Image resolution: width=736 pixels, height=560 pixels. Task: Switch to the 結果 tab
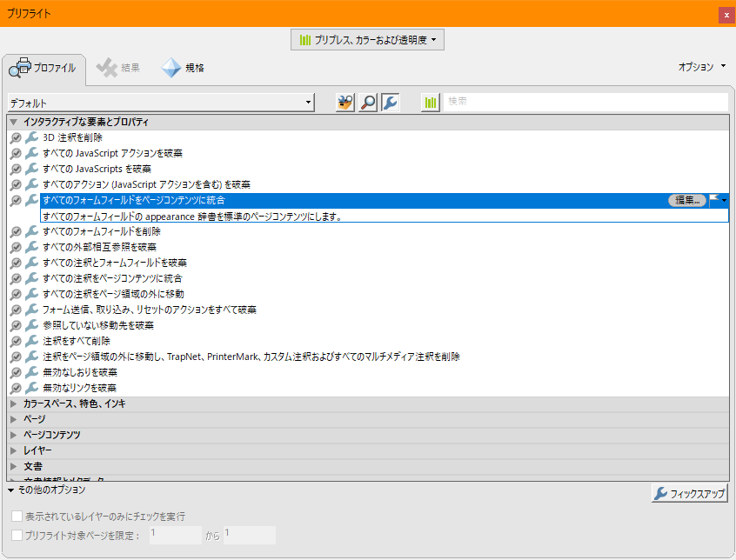pos(118,67)
